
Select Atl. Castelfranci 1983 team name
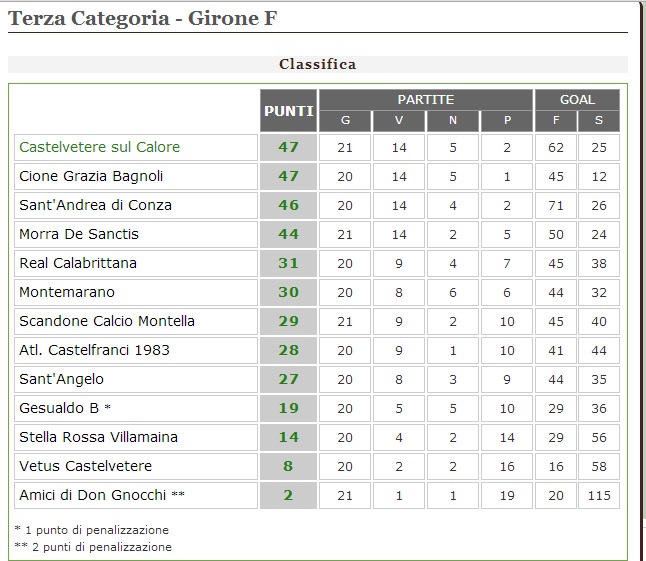point(95,350)
